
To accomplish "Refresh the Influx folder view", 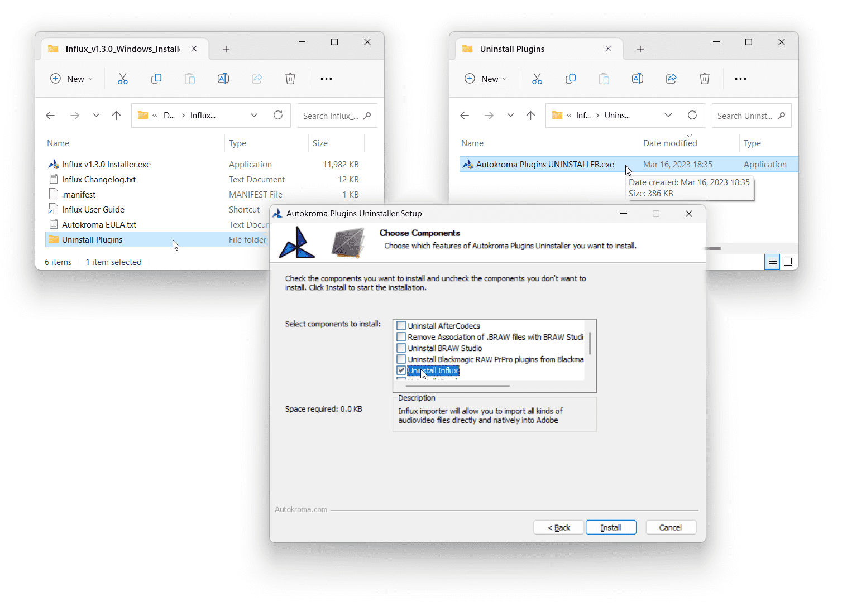I will pos(278,116).
